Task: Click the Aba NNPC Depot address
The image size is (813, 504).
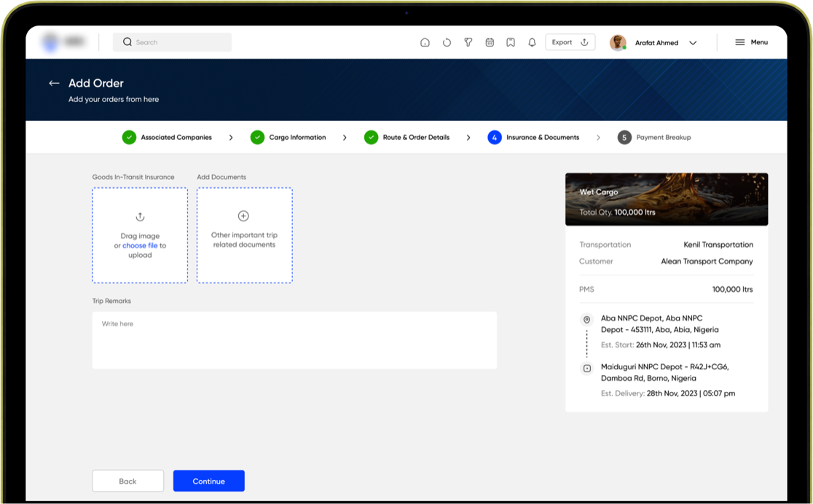Action: click(659, 324)
